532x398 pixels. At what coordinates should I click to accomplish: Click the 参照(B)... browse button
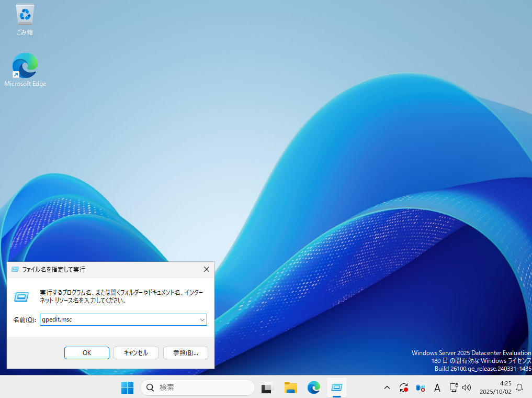(x=185, y=353)
